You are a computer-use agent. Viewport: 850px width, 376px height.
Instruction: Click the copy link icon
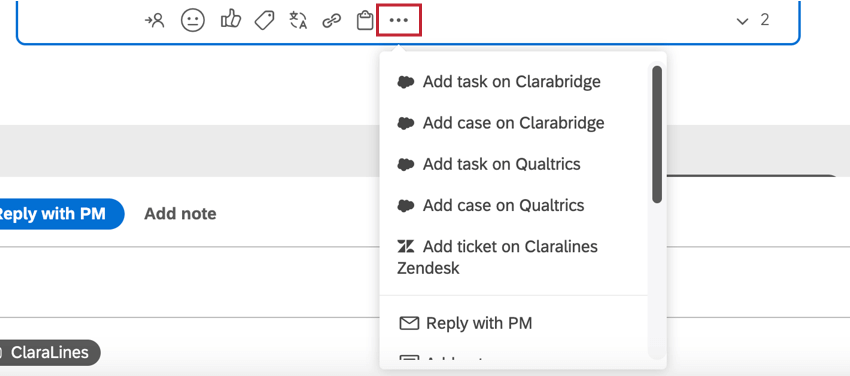(331, 21)
